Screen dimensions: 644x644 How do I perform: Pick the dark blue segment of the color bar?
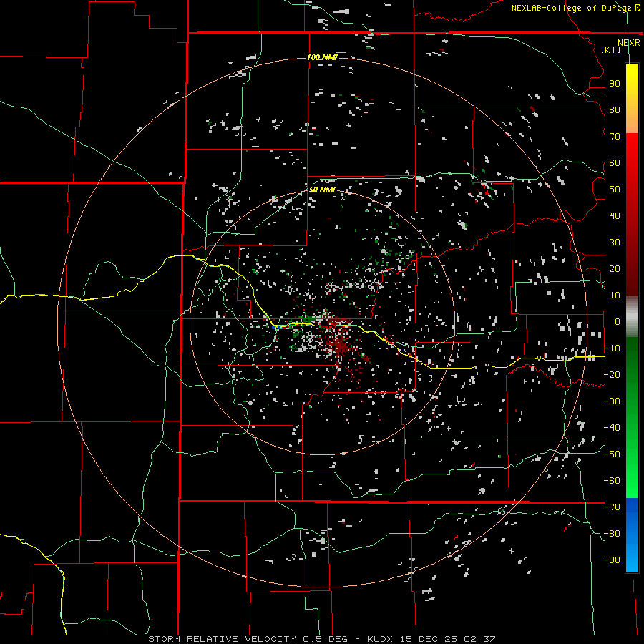pyautogui.click(x=632, y=512)
